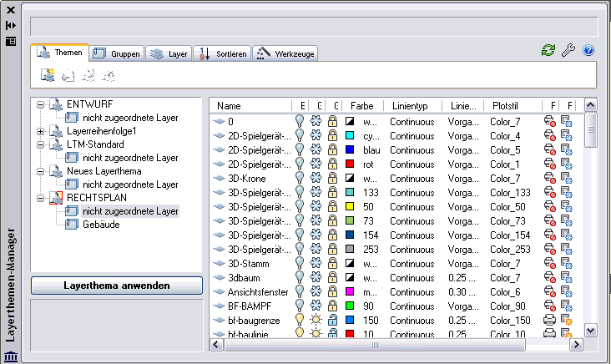Click the Layerthemen-Manager icon at the palette bottom
611x364 pixels.
(x=11, y=356)
